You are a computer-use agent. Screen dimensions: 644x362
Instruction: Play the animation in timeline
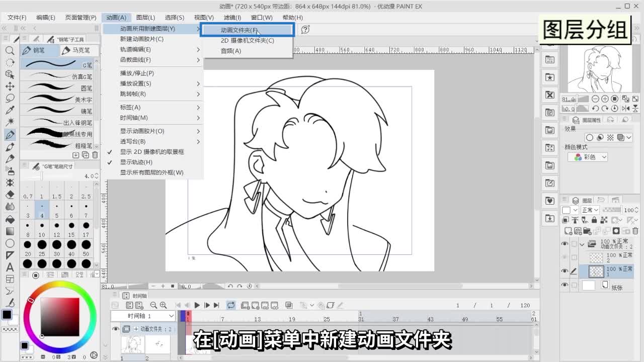[197, 305]
